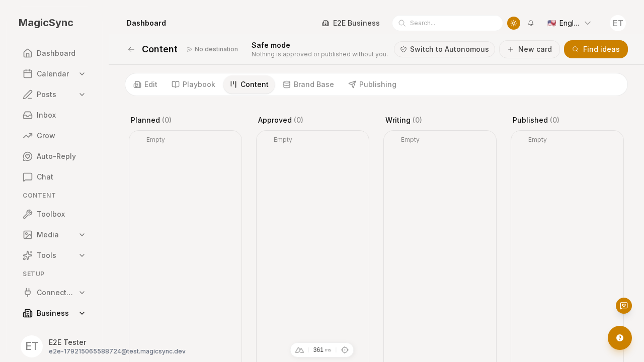Open the feedback chat bubble button
Image resolution: width=644 pixels, height=362 pixels.
pyautogui.click(x=624, y=306)
